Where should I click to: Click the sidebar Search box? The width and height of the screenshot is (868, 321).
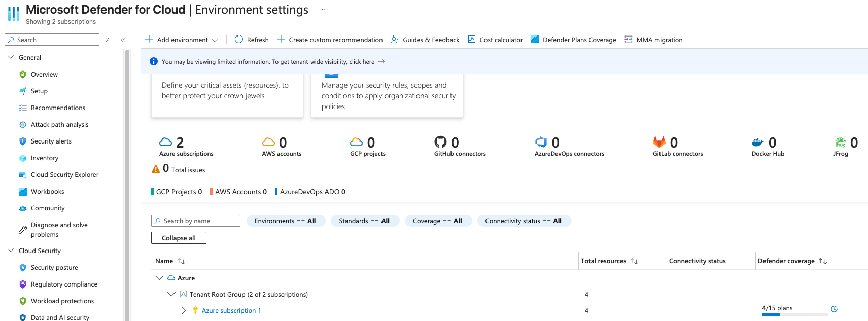coord(52,40)
